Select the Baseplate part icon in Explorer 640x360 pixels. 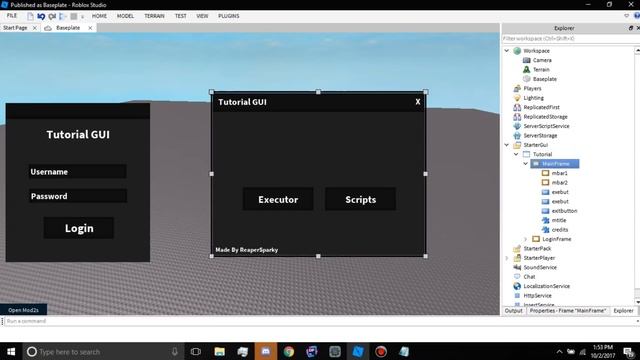click(527, 79)
